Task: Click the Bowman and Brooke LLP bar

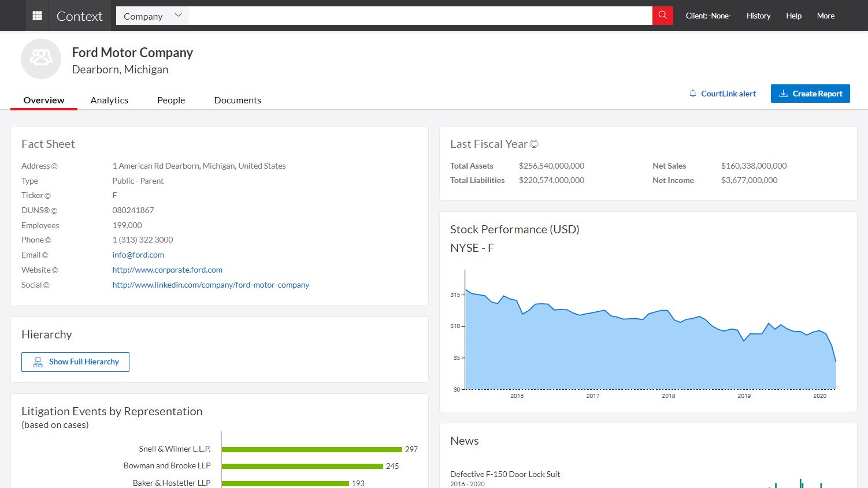Action: (302, 466)
